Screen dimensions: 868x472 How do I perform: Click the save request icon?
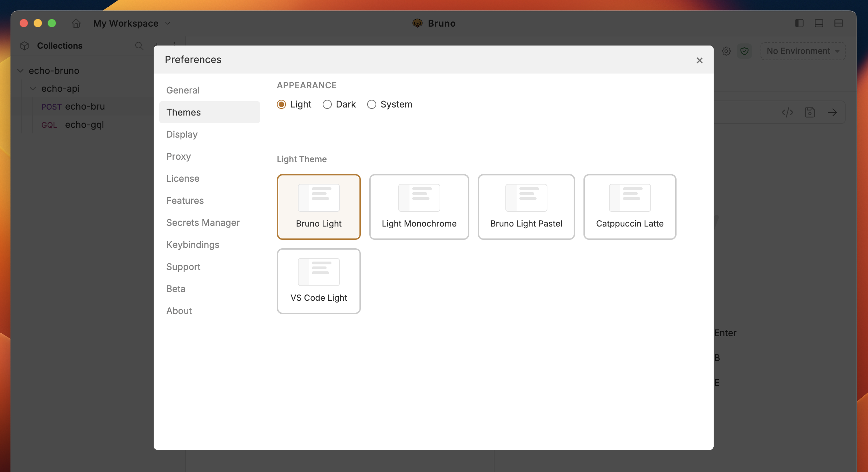click(x=810, y=112)
